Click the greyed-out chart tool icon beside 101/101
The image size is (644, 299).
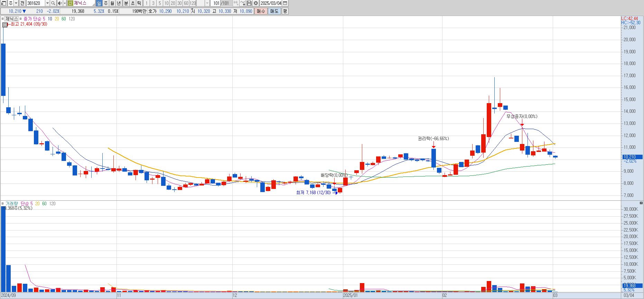236,3
